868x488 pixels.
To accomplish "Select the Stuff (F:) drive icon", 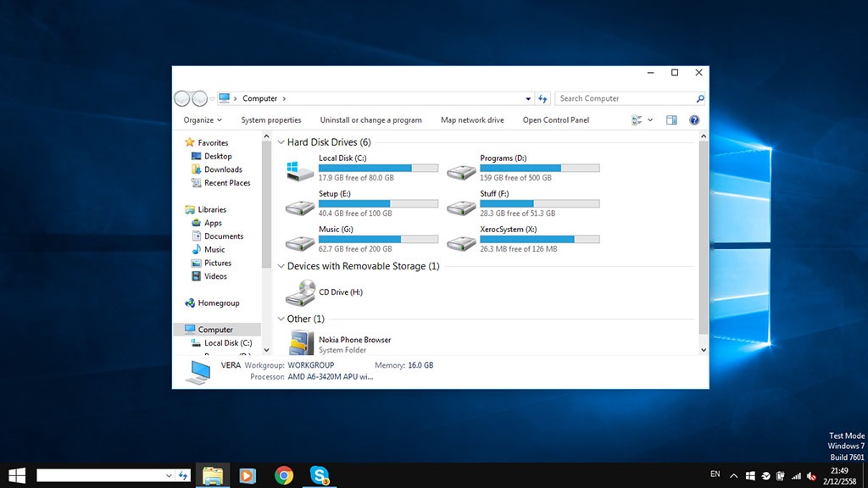I will pos(461,208).
